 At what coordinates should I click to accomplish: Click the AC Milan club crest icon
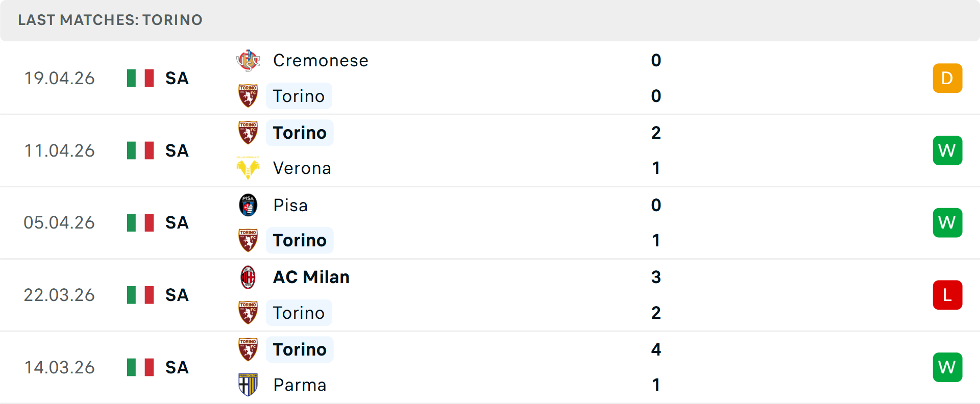point(248,277)
